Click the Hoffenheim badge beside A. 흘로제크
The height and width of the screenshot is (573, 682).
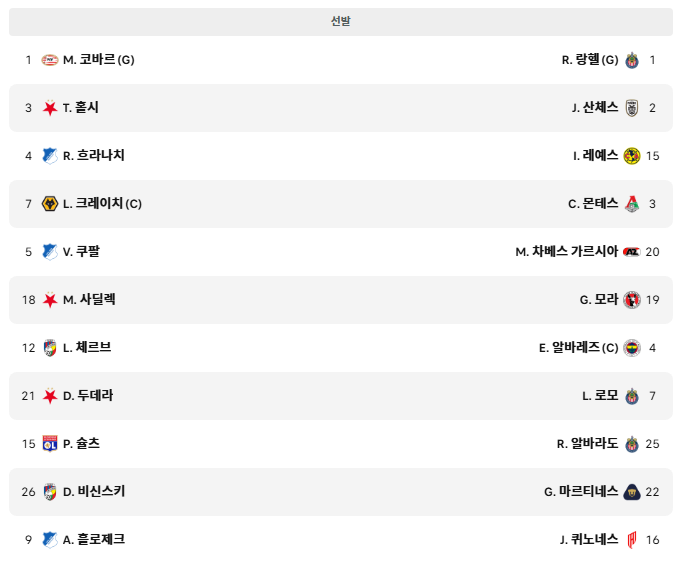coord(50,539)
